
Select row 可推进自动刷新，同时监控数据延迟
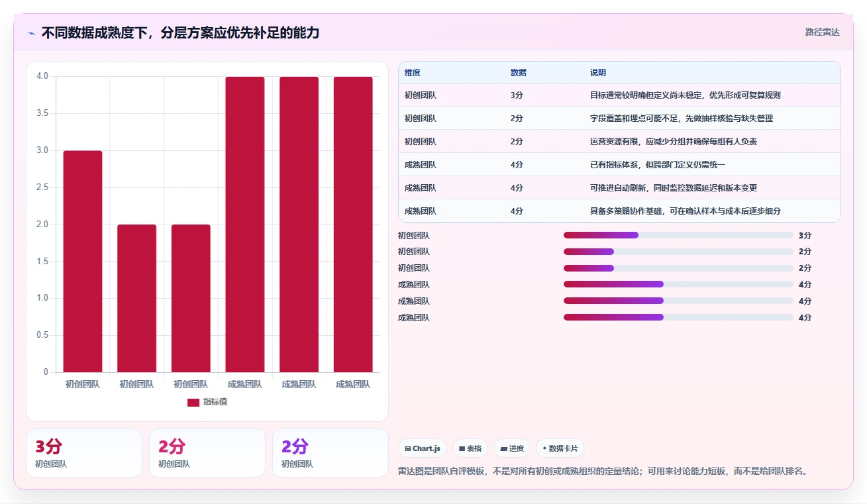619,187
